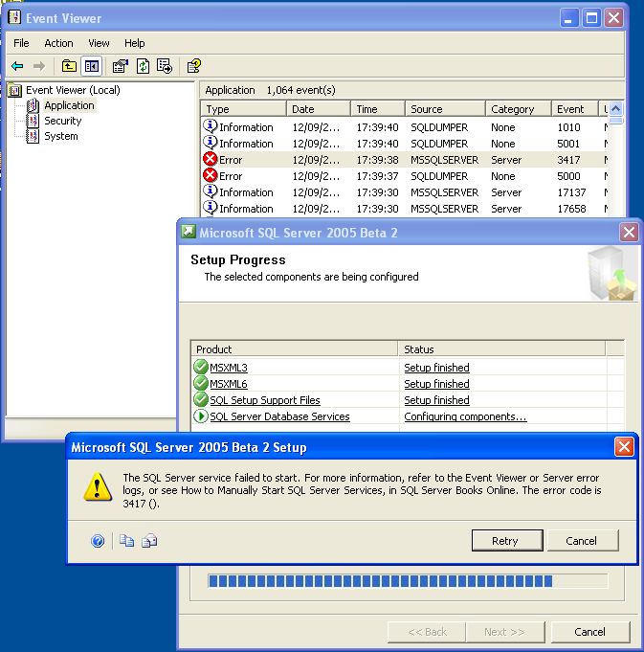This screenshot has height=652, width=644.
Task: Toggle the Show/Hide Console Tree icon
Action: coord(92,66)
